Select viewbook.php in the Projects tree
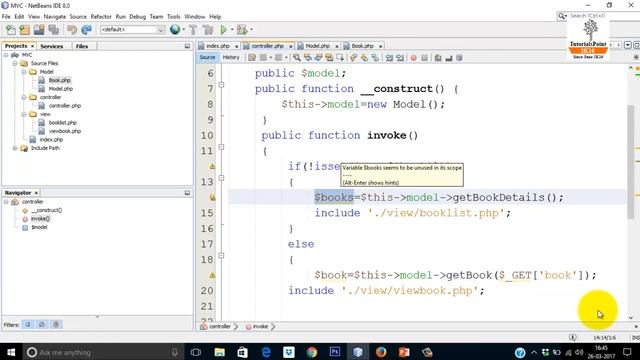 (64, 131)
